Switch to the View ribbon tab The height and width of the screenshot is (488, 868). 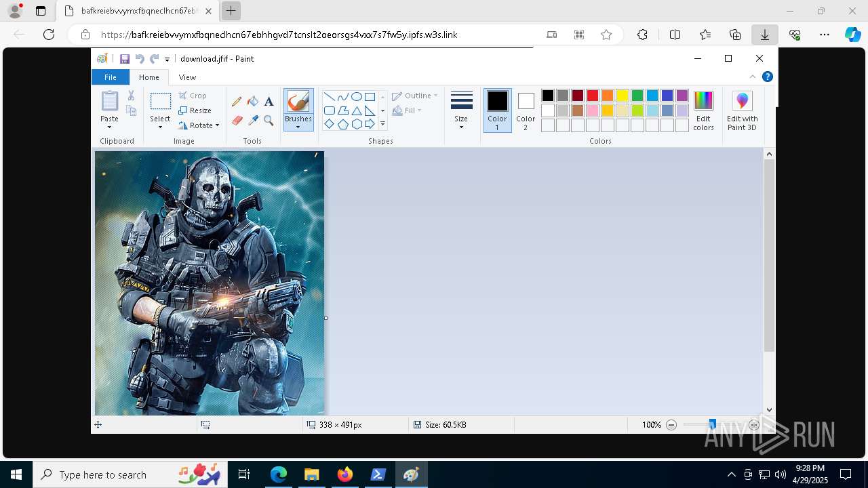[188, 77]
